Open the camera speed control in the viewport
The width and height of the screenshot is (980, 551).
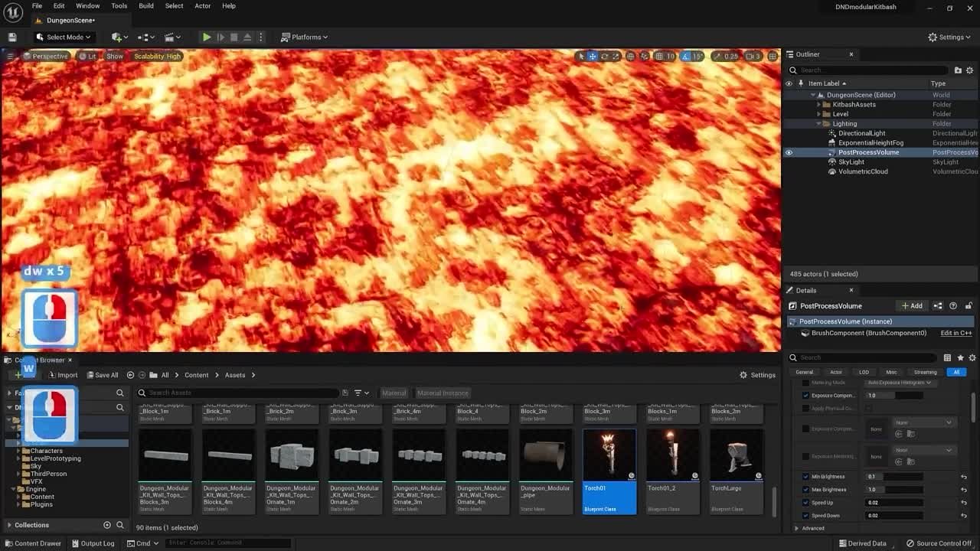pyautogui.click(x=726, y=56)
